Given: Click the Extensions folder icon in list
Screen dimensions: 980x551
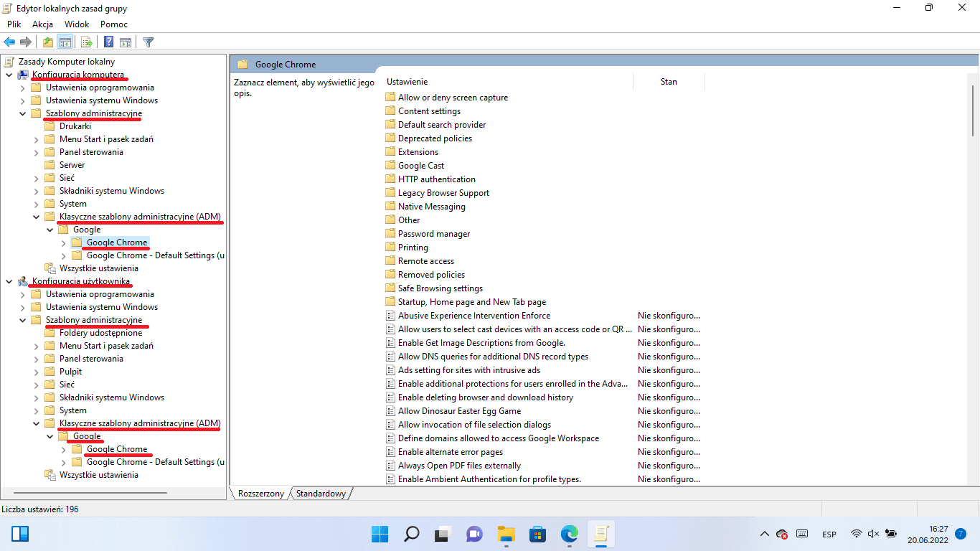Looking at the screenshot, I should coord(390,151).
